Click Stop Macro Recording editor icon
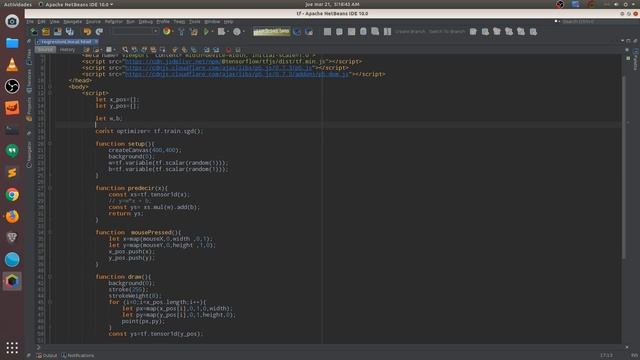This screenshot has height=360, width=640. coord(238,50)
